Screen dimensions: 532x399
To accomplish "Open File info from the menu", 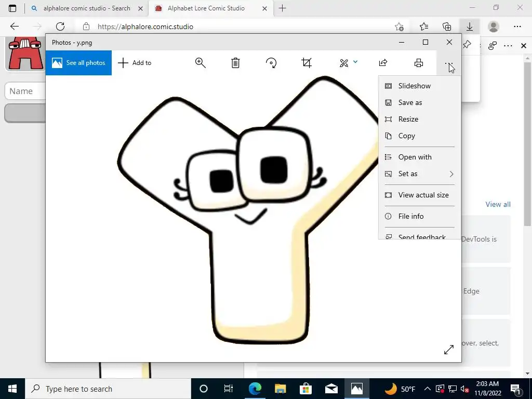I will pos(420,217).
